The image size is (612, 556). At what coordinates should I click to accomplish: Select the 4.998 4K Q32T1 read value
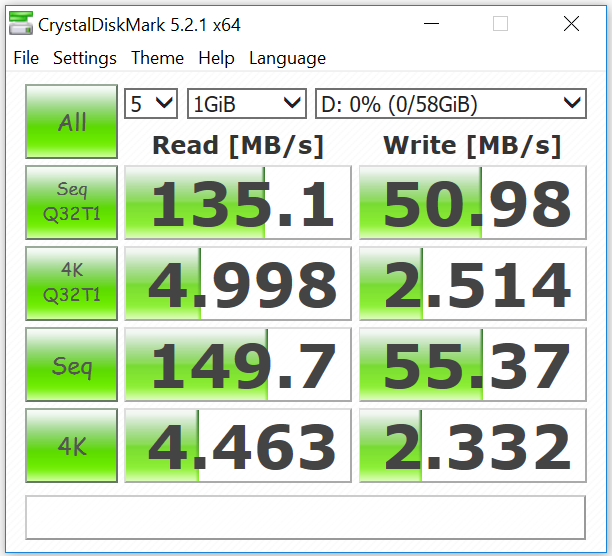point(238,284)
